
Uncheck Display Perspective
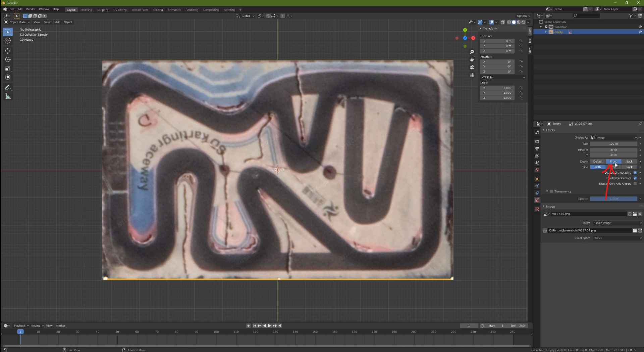pos(635,178)
